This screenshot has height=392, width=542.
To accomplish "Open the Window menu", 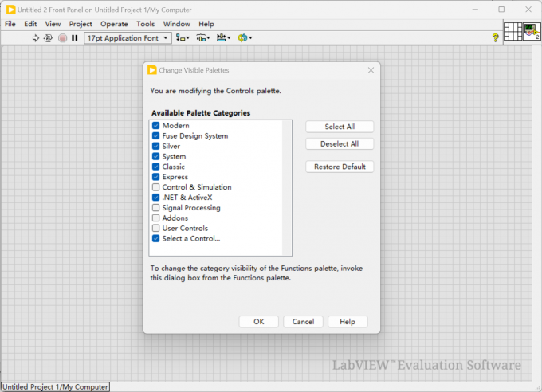I will pyautogui.click(x=177, y=24).
